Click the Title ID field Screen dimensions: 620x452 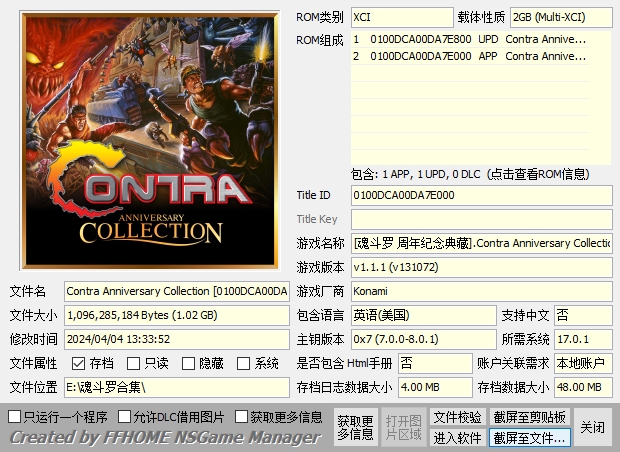click(481, 195)
